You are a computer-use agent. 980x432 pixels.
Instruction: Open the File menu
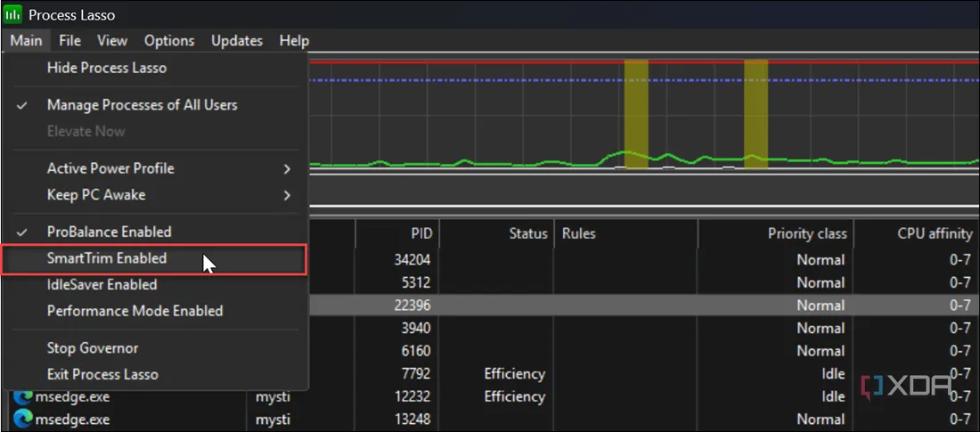click(70, 41)
